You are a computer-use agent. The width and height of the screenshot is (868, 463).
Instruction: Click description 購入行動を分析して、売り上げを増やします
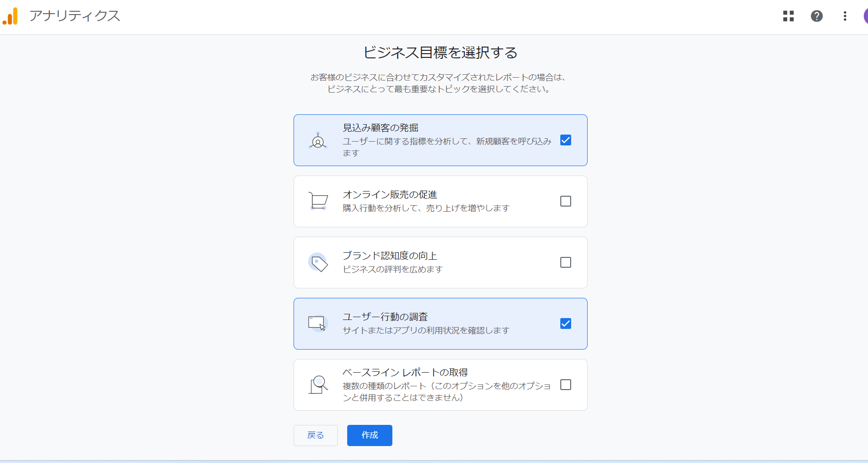(426, 208)
